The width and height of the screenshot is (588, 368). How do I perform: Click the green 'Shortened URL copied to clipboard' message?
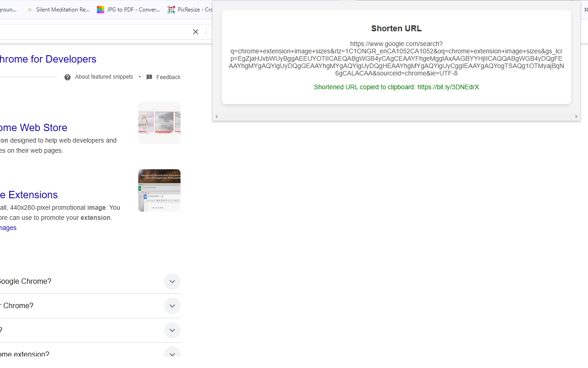(396, 87)
